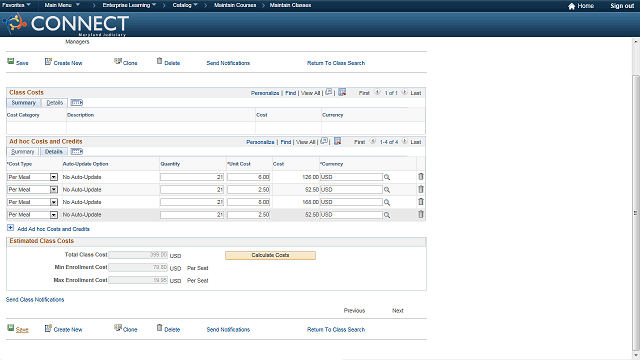640x360 pixels.
Task: Go to next row in Ad hoc Costs
Action: pos(404,141)
